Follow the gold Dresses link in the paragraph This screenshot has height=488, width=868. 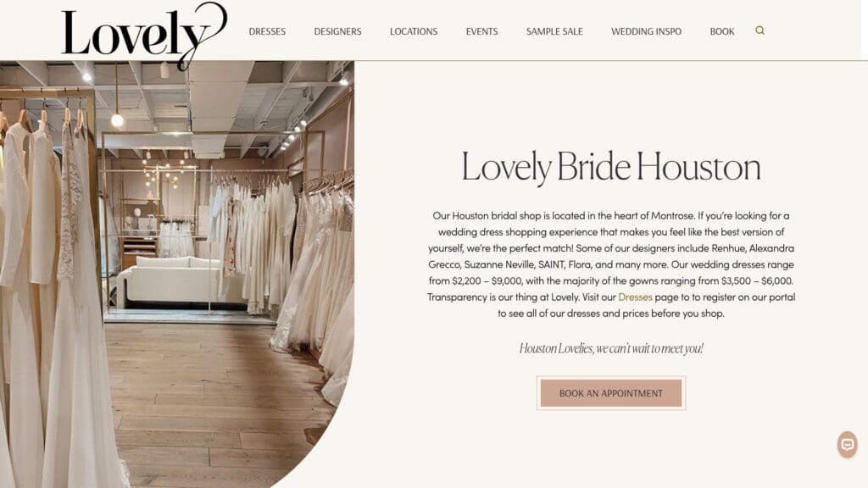635,297
